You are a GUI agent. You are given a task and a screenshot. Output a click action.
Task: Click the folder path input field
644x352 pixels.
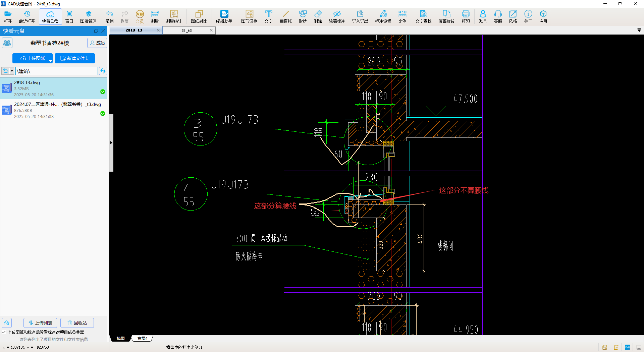click(x=57, y=71)
